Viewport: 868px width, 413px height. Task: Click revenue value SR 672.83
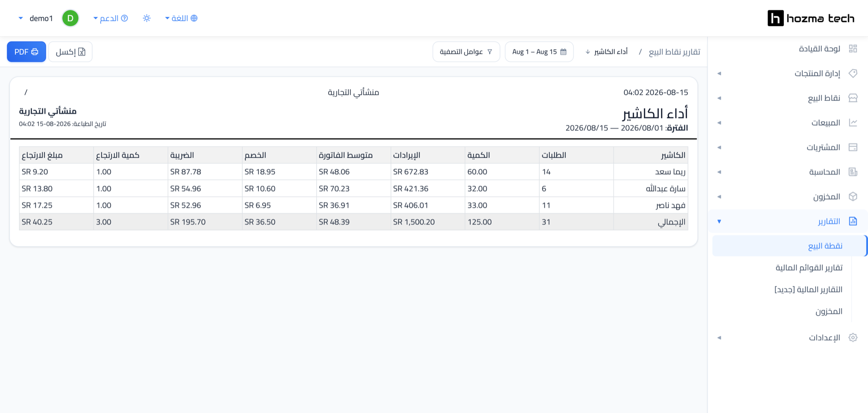(x=410, y=172)
